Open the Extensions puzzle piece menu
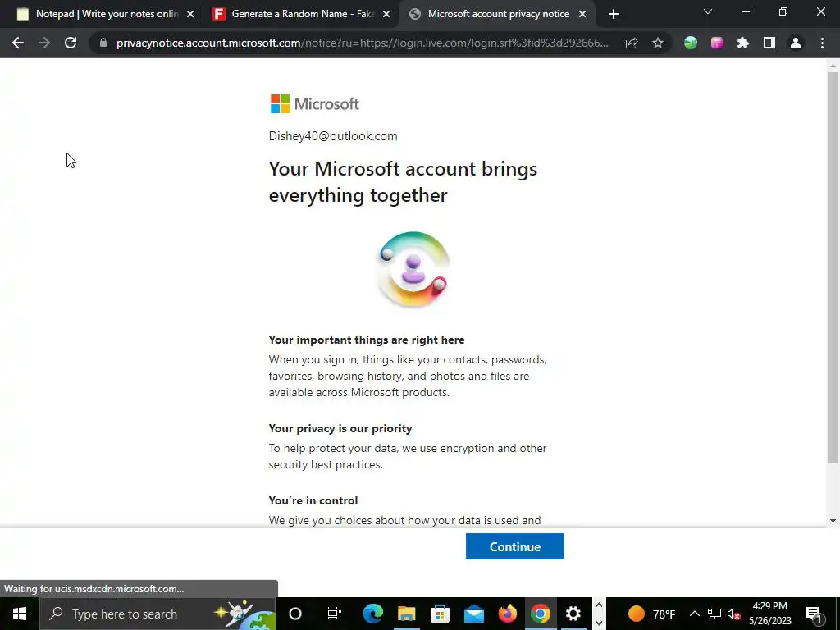The image size is (840, 630). [x=743, y=43]
